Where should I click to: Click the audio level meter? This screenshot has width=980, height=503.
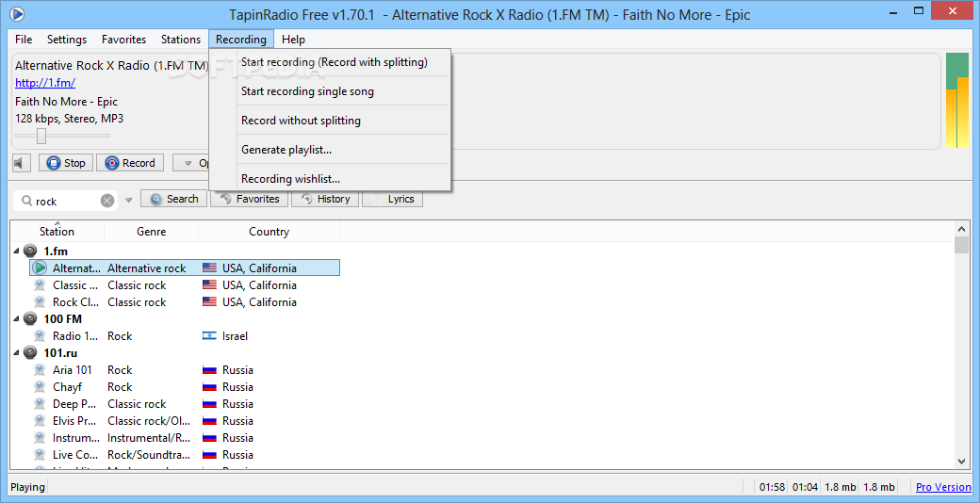tap(956, 101)
